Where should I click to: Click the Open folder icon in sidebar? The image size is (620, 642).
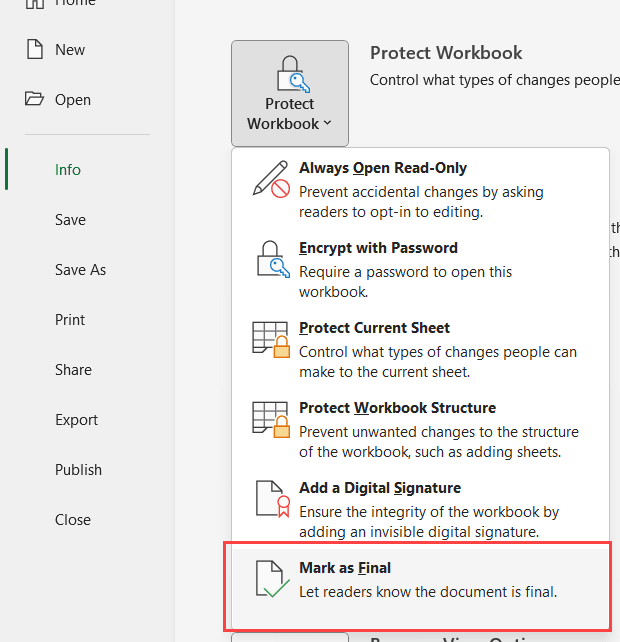(35, 99)
